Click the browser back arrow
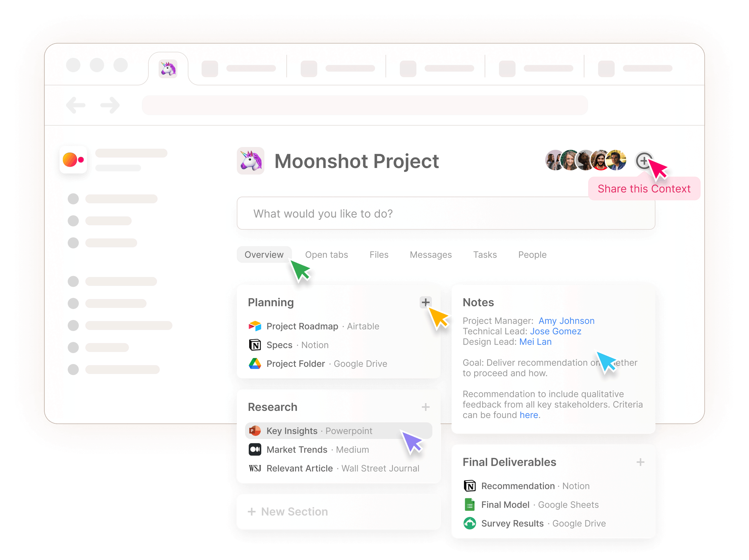The width and height of the screenshot is (749, 560). click(x=76, y=105)
